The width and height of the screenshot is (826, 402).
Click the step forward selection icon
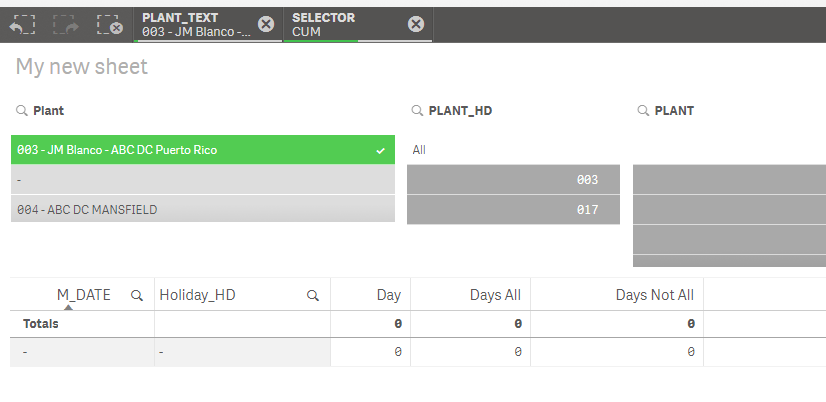[x=66, y=25]
